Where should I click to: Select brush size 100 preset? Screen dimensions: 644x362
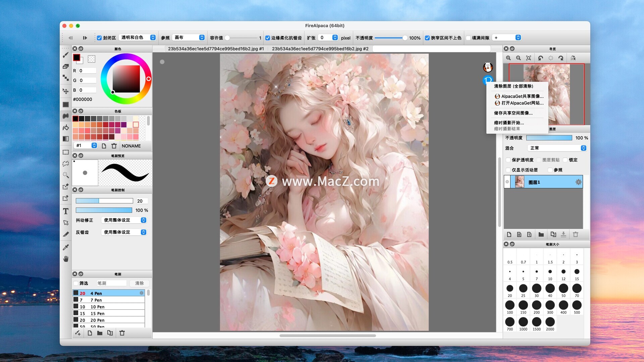(x=510, y=307)
